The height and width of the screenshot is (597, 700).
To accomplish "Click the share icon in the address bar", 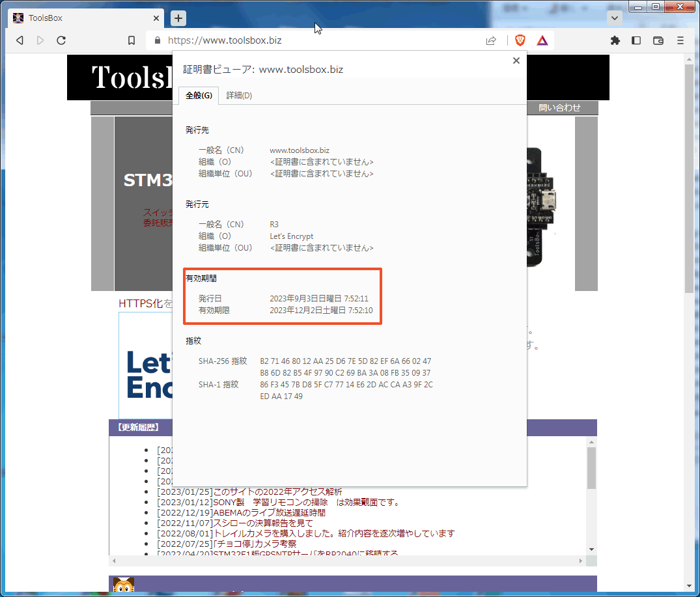I will [491, 40].
